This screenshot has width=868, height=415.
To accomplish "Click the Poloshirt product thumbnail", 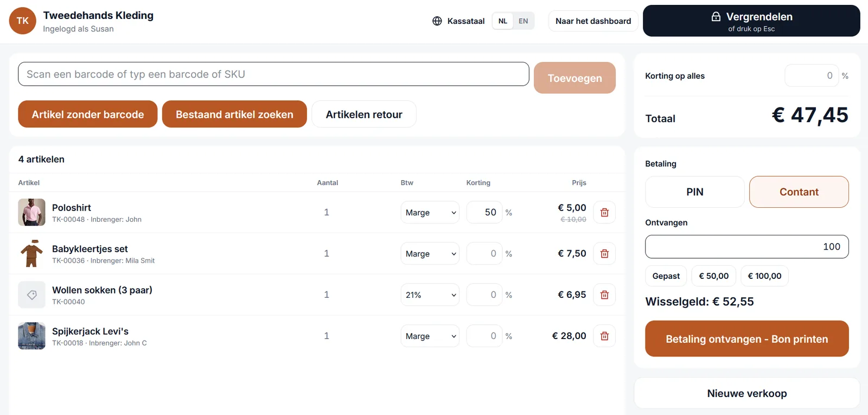I will [x=31, y=212].
